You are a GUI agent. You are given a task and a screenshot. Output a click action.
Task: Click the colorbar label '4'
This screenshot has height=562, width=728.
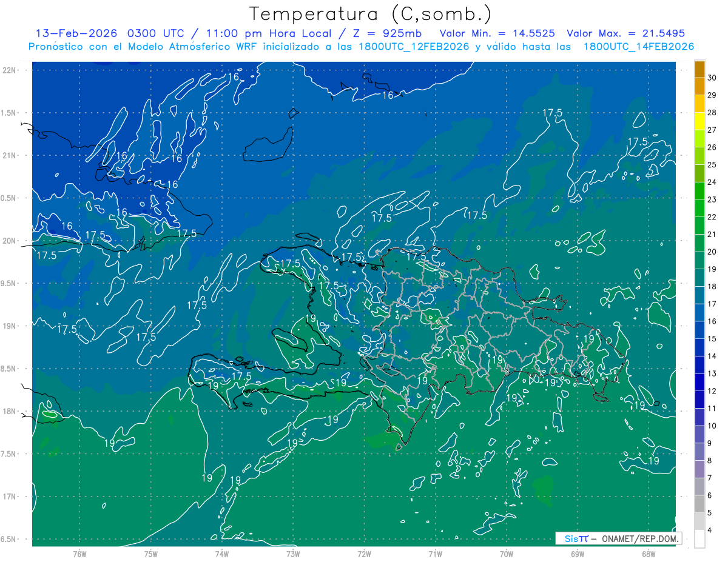(x=710, y=531)
